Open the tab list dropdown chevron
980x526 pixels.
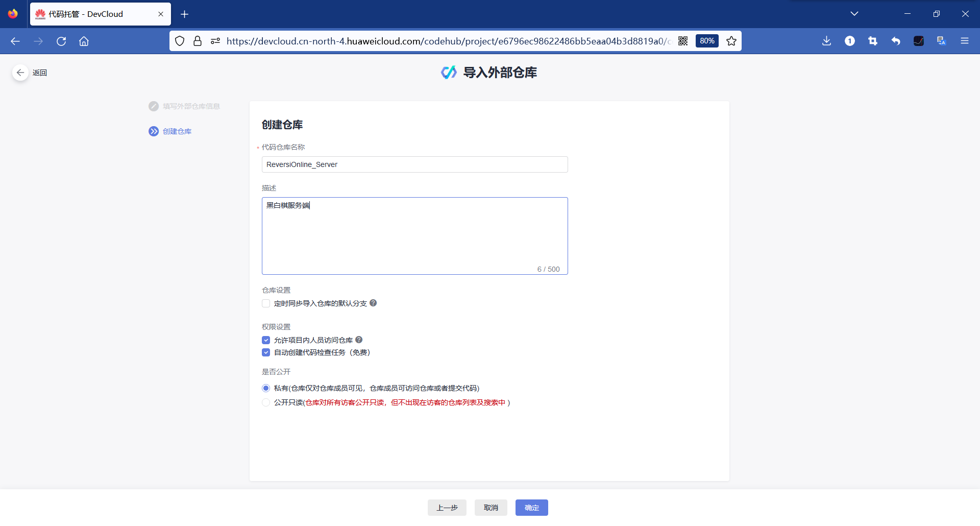click(x=855, y=14)
